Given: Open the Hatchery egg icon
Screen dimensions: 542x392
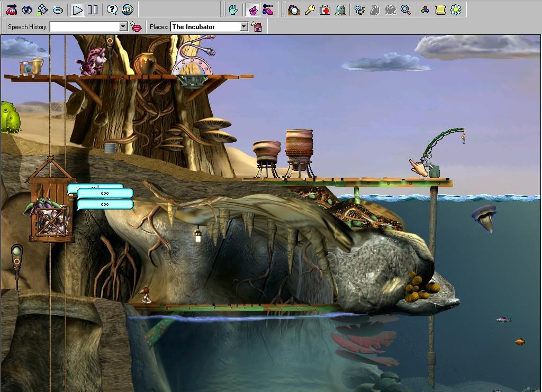Looking at the screenshot, I should pos(294,10).
